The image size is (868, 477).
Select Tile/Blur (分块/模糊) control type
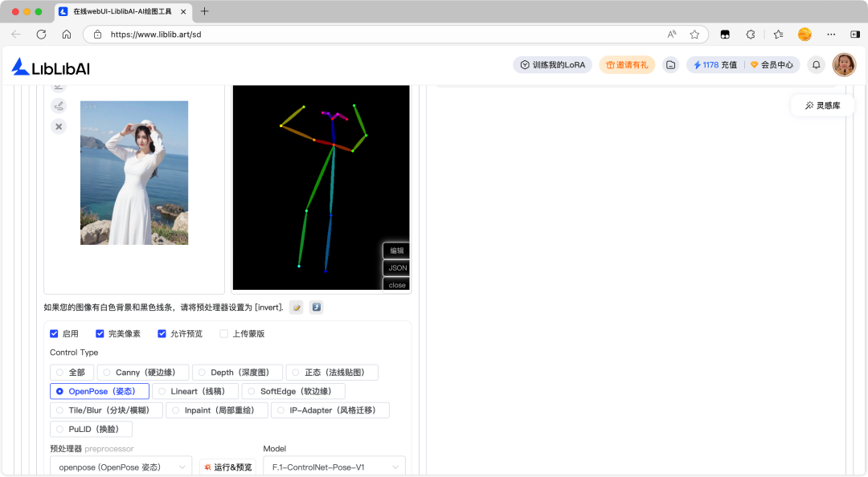coord(106,410)
